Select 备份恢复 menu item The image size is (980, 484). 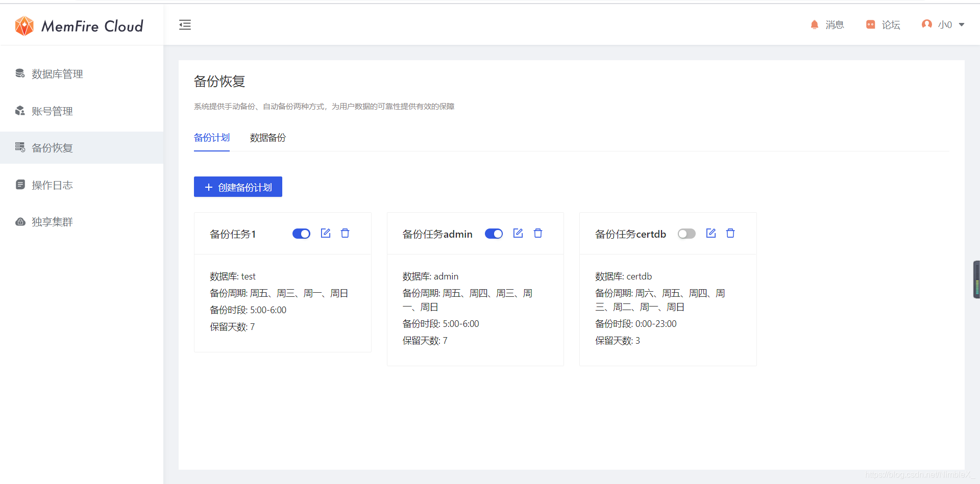click(82, 148)
